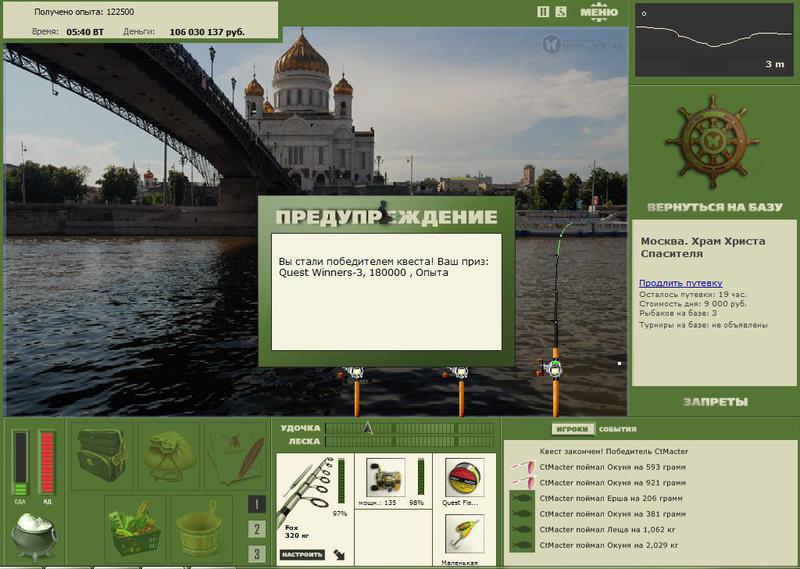
Task: Pause the game with the pause icon
Action: (543, 11)
